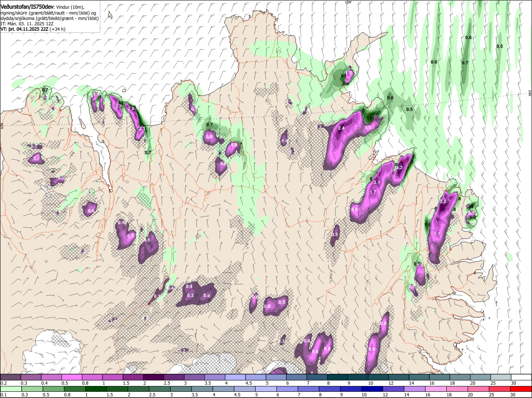Select the 4 lavender swatch in snow legend
532x398 pixels.
235,377
